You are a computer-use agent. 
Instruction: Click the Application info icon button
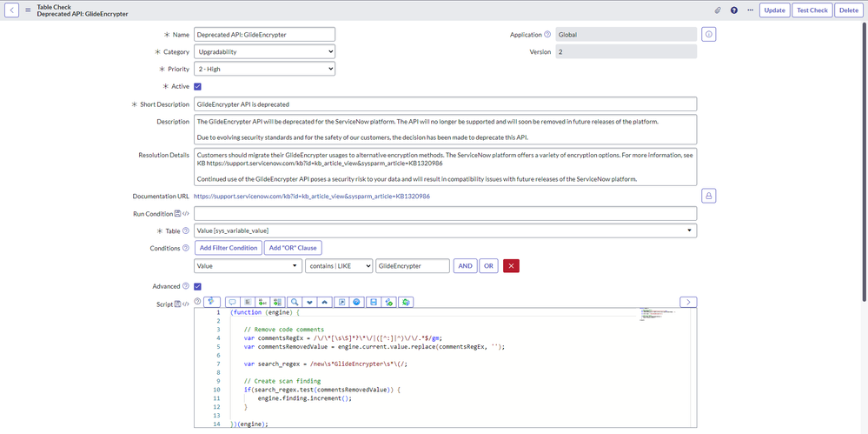(709, 35)
